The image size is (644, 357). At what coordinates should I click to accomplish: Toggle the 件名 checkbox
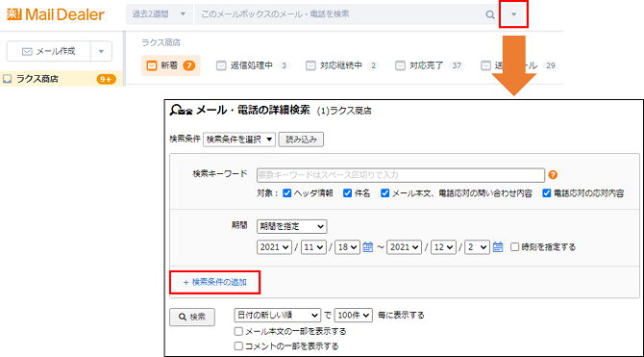(x=347, y=192)
